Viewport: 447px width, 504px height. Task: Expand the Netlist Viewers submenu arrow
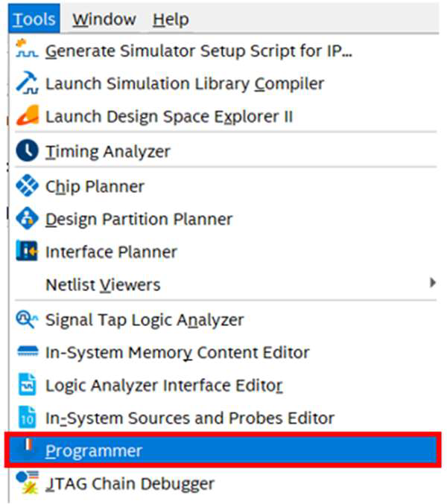(433, 284)
